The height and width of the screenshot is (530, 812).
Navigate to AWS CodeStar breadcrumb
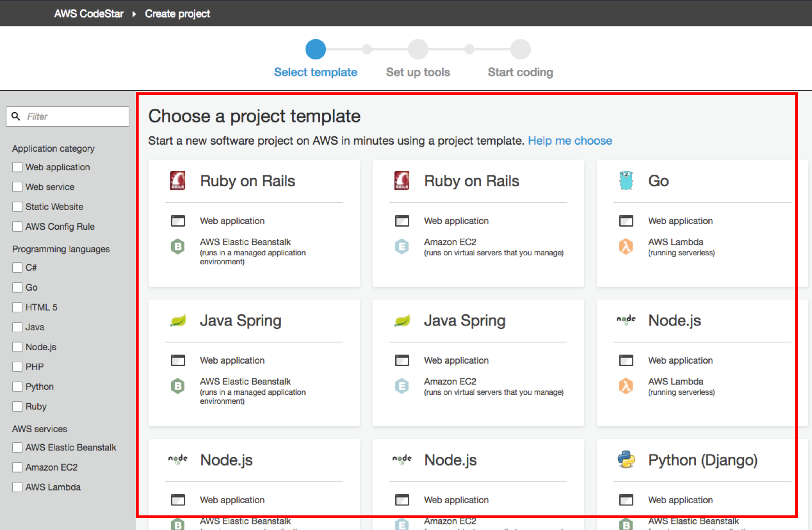pyautogui.click(x=89, y=14)
